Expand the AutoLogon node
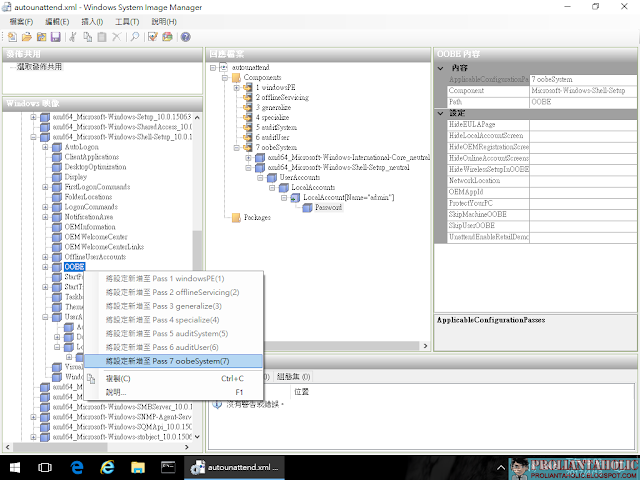Image resolution: width=640 pixels, height=480 pixels. click(x=45, y=147)
